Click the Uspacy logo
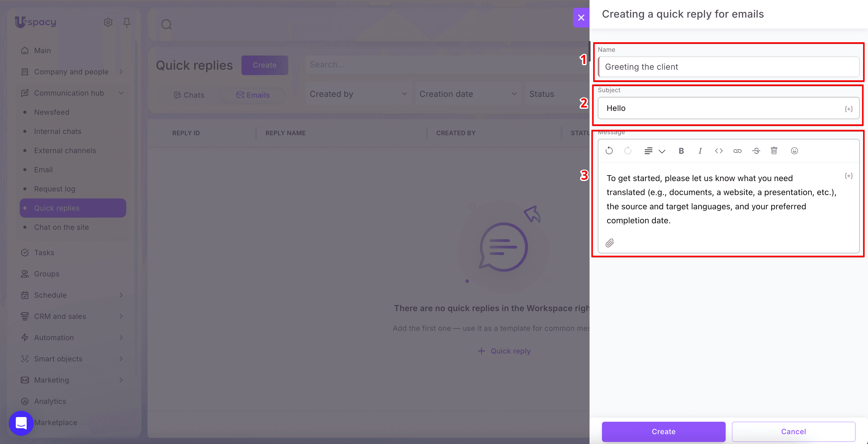This screenshot has width=868, height=444. click(x=35, y=22)
